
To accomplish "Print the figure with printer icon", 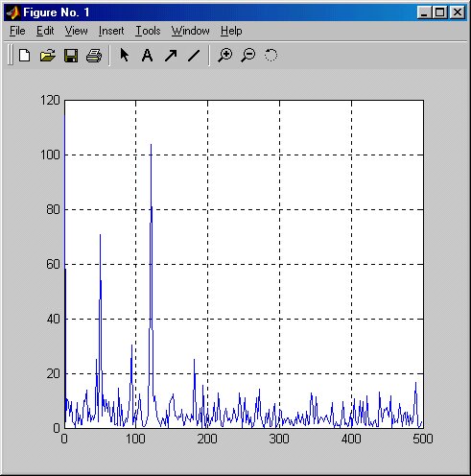I will pos(94,56).
